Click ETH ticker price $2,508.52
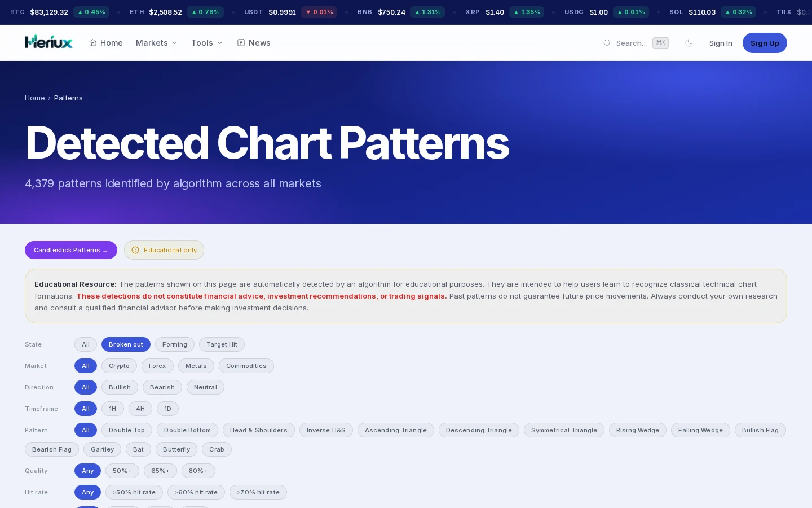The image size is (812, 508). (165, 12)
